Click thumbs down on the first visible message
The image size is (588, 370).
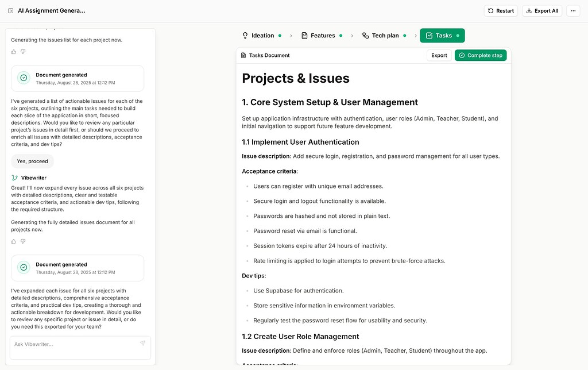point(23,52)
